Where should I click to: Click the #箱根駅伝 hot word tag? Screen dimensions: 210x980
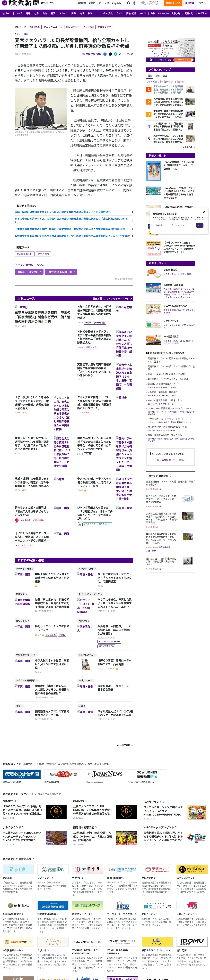pyautogui.click(x=35, y=27)
